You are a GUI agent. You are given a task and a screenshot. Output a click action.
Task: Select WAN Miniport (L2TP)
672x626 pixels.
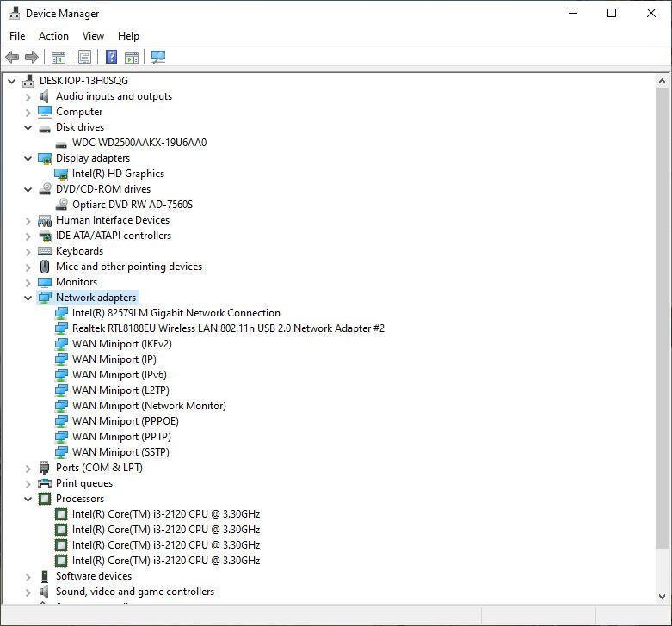(120, 390)
